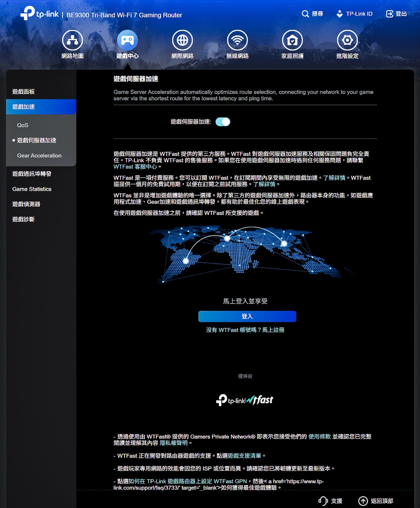Click the 提供自 label
This screenshot has height=508, width=420.
pyautogui.click(x=245, y=376)
